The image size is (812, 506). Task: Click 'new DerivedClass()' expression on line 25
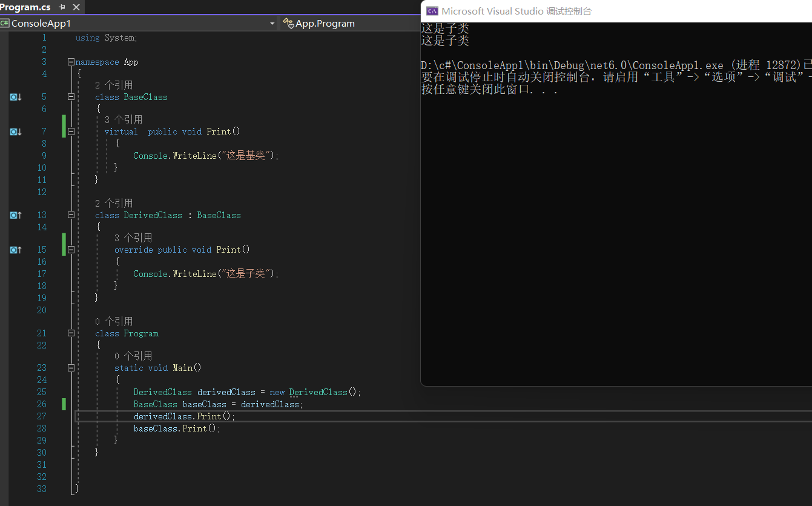coord(314,392)
